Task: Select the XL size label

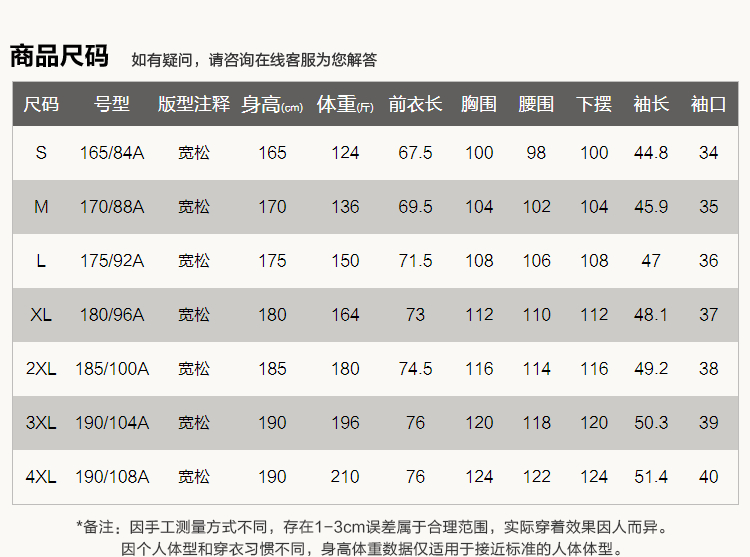Action: click(41, 315)
